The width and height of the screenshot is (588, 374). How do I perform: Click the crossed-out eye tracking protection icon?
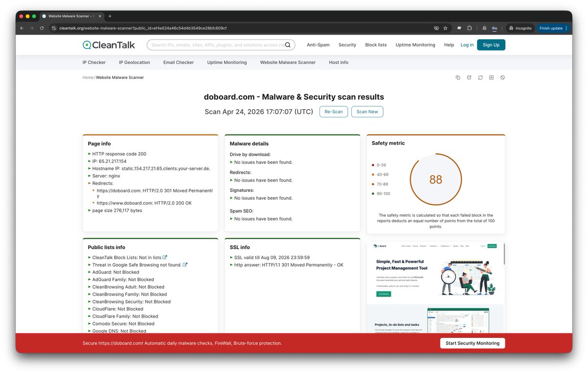436,28
